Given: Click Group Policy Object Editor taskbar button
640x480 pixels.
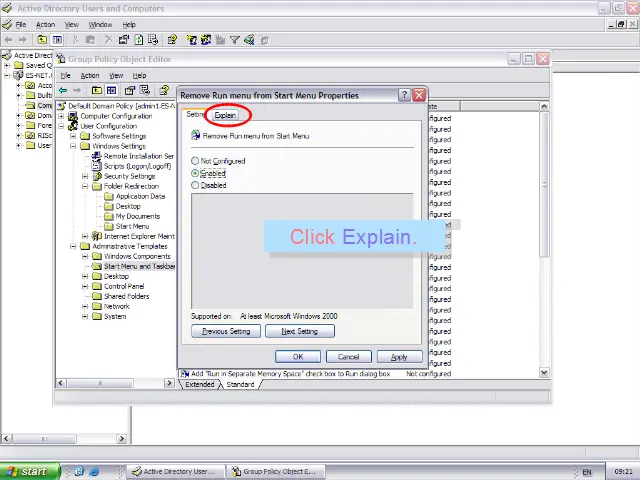Looking at the screenshot, I should pyautogui.click(x=276, y=471).
